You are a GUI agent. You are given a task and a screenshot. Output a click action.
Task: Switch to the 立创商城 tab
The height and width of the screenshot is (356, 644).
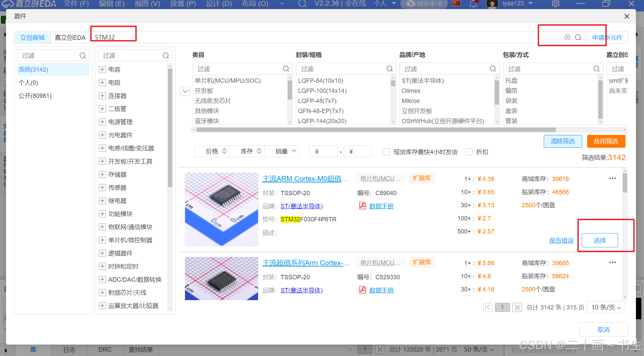coord(32,37)
